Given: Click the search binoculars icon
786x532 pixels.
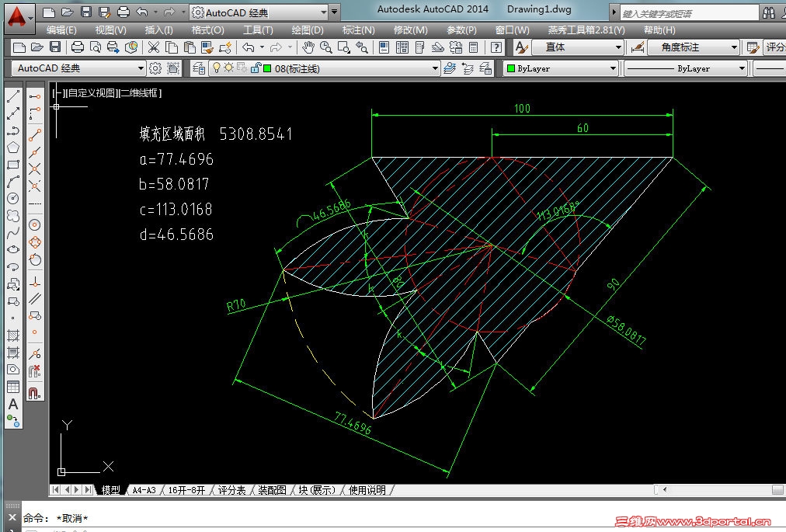Looking at the screenshot, I should click(x=769, y=12).
